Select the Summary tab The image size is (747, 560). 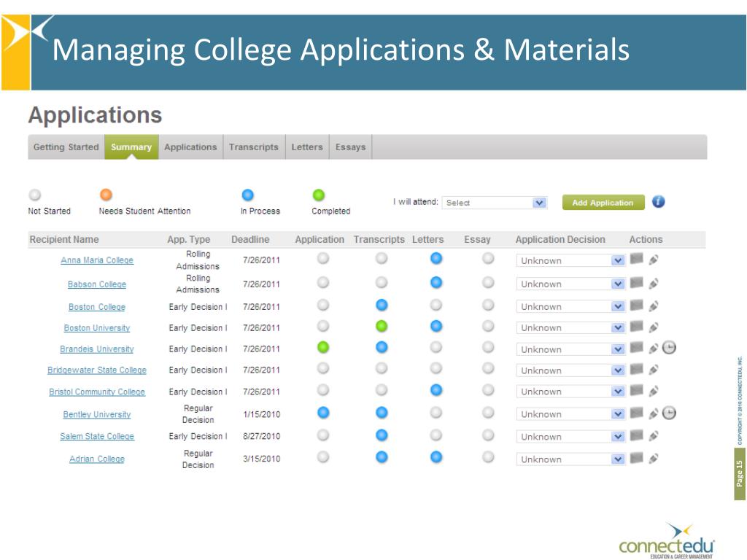tap(131, 147)
